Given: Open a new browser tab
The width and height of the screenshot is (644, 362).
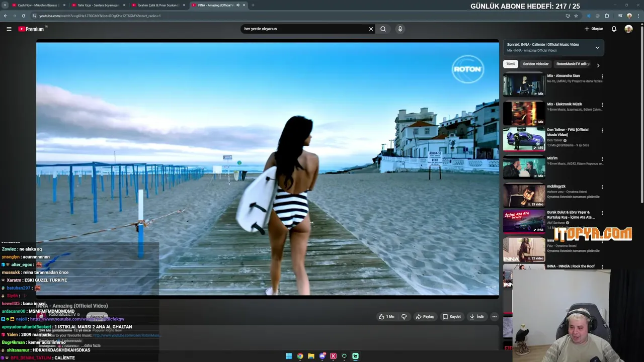Looking at the screenshot, I should click(253, 5).
